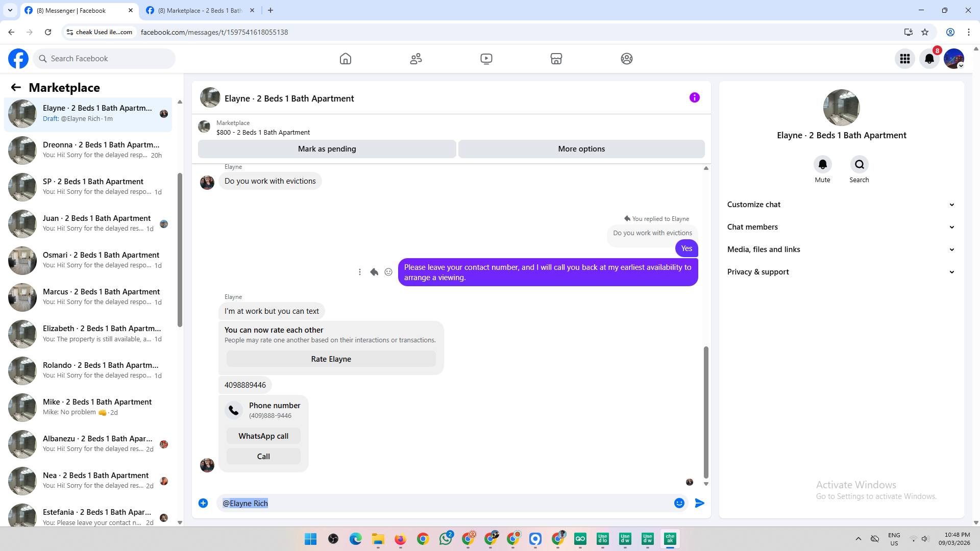980x551 pixels.
Task: Mute this conversation with the bell icon
Action: click(822, 164)
